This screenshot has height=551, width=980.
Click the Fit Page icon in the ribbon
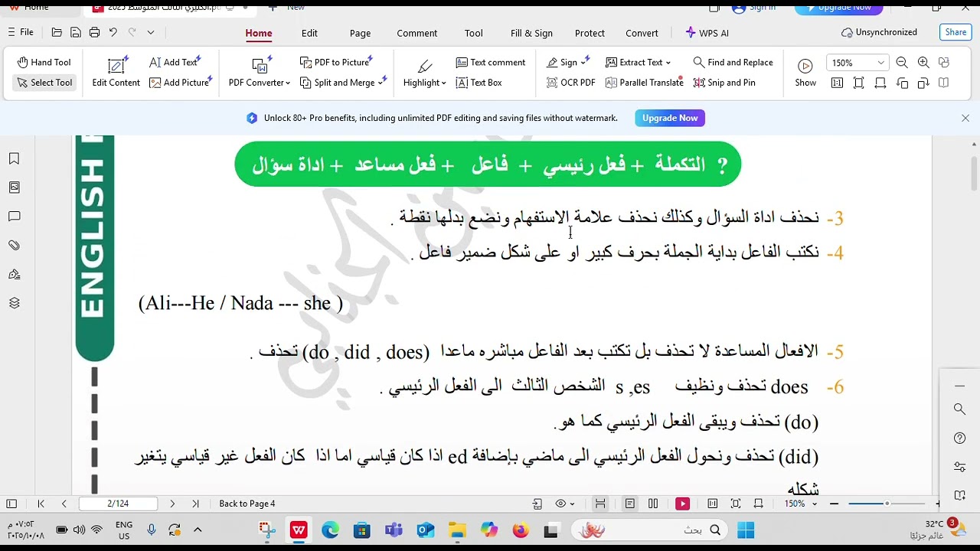point(858,83)
